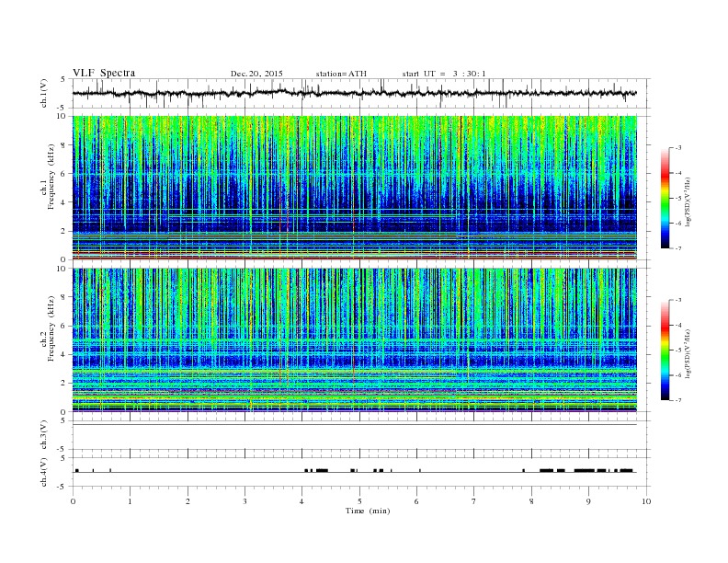The width and height of the screenshot is (728, 563).
Task: Click the "2" time axis tick label
Action: 188,501
